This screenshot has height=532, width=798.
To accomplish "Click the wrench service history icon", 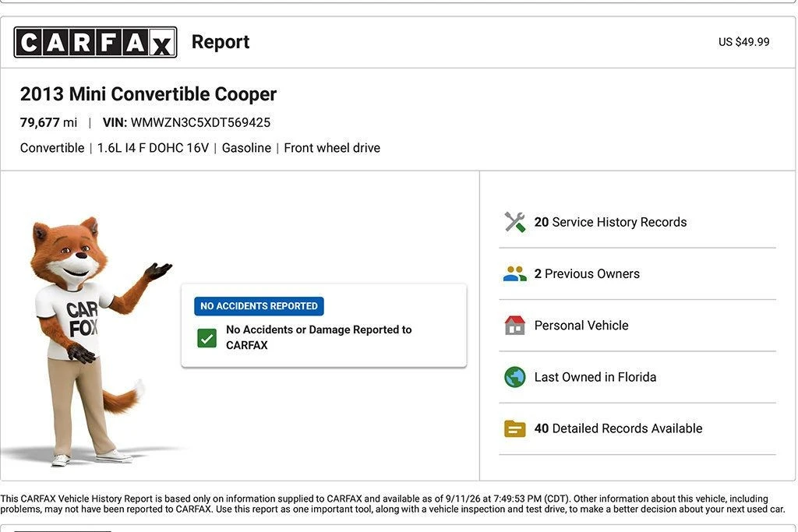I will point(514,222).
